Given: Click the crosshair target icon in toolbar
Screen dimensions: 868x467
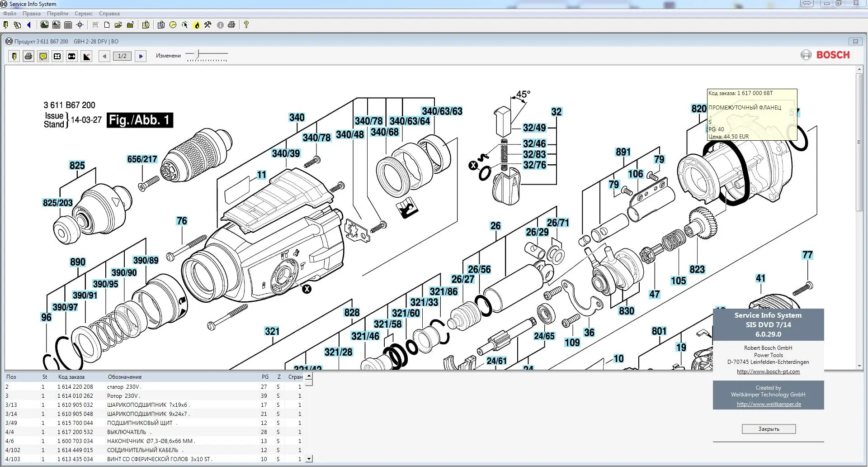Looking at the screenshot, I should point(80,25).
